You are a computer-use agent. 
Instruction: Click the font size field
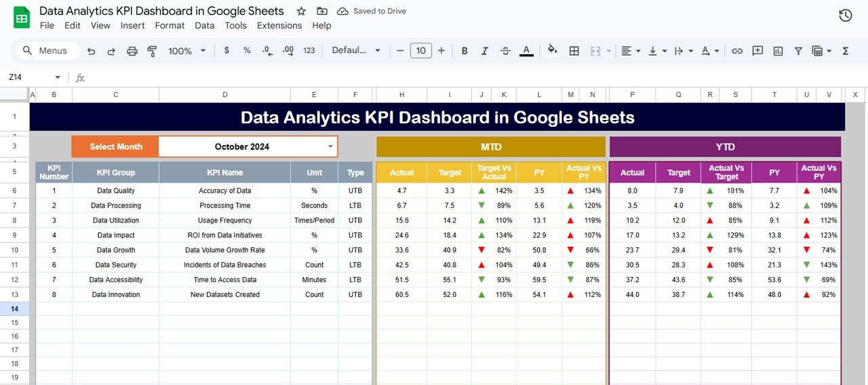(x=421, y=51)
